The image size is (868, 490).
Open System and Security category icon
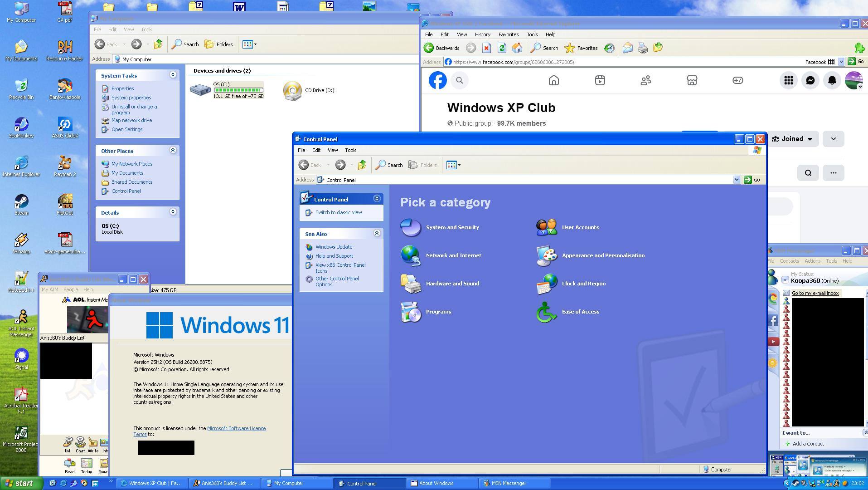click(411, 227)
